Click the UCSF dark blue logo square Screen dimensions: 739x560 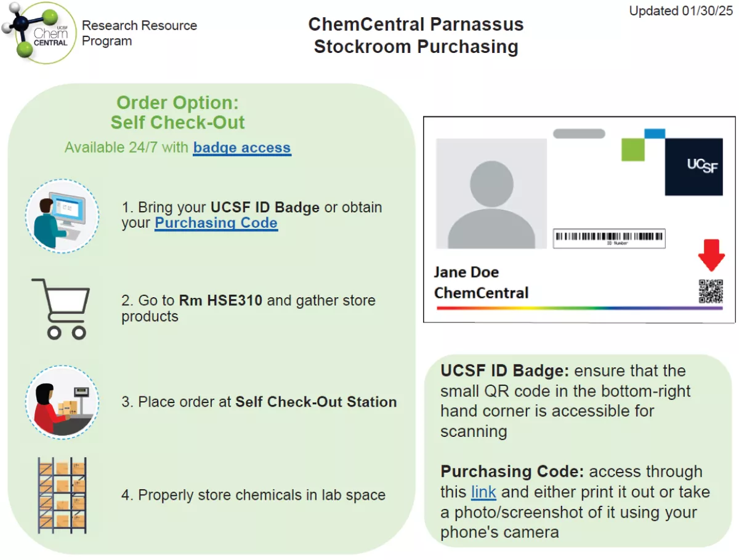(x=694, y=166)
